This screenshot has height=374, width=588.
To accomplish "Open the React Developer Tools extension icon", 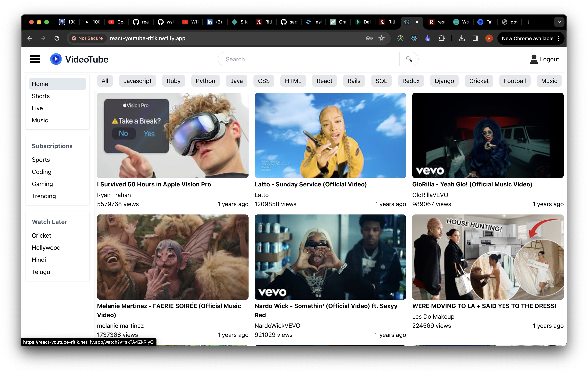I will (x=414, y=38).
